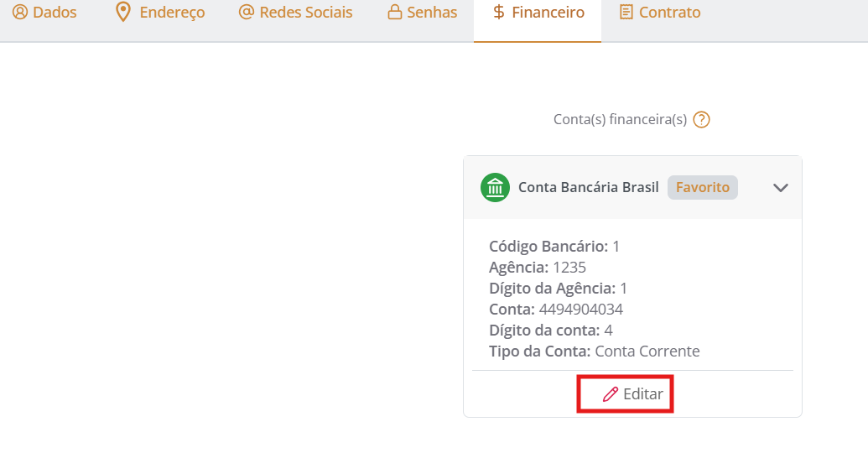
Task: Click the user icon on Dados tab
Action: [20, 13]
